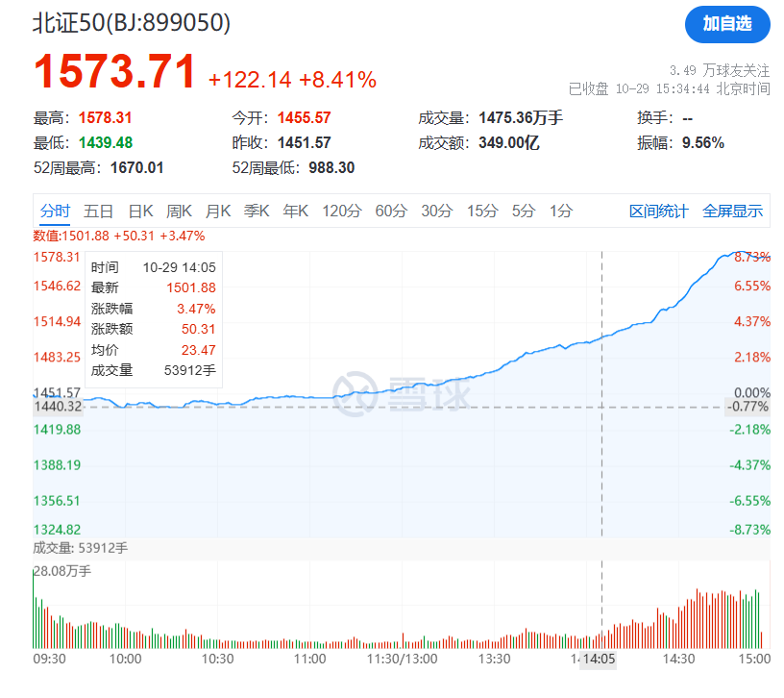Image resolution: width=784 pixels, height=698 pixels.
Task: Select the 120分 interval tab
Action: click(341, 212)
